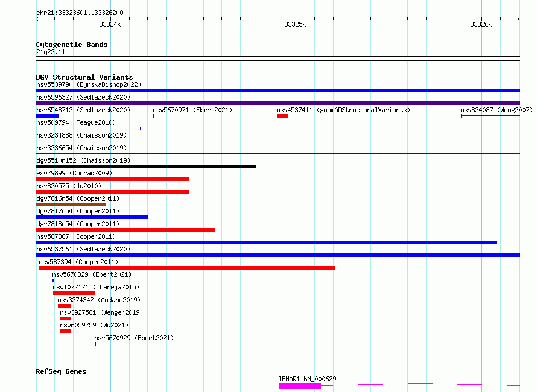Click the blue nsv6537561 variant bar
Viewport: 537px width, 392px height.
[278, 255]
